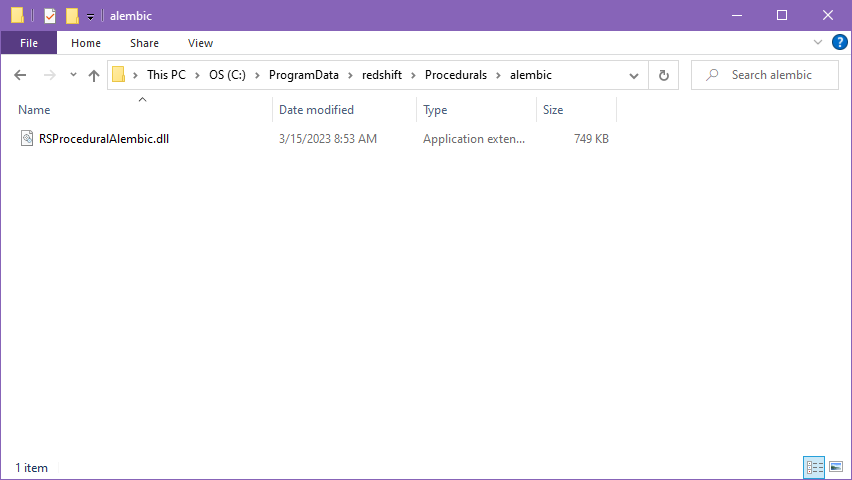The width and height of the screenshot is (852, 480).
Task: Select the RSProceduralAlembic.dll file
Action: click(104, 139)
